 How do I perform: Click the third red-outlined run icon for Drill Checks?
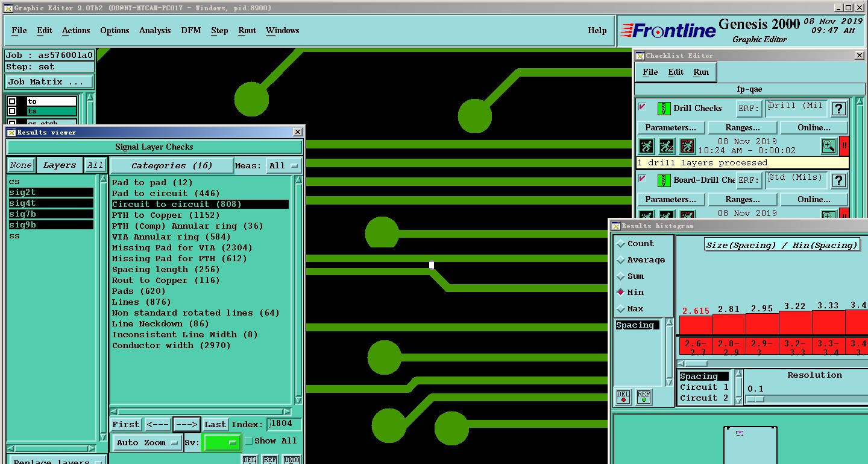click(x=687, y=146)
